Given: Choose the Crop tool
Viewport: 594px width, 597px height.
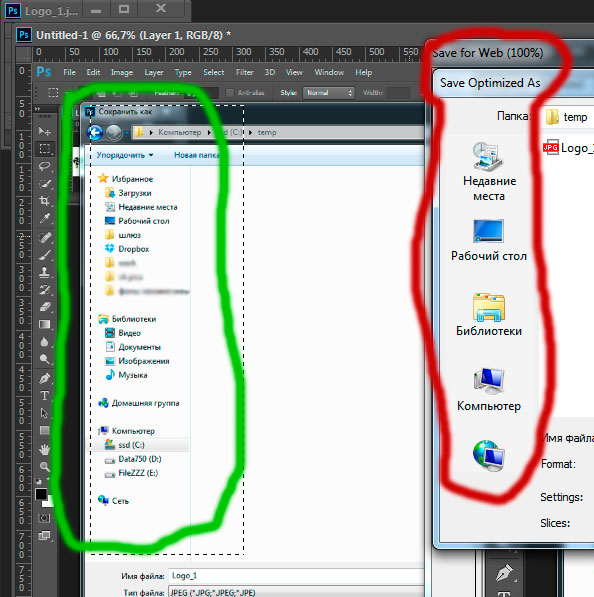Looking at the screenshot, I should pyautogui.click(x=45, y=201).
